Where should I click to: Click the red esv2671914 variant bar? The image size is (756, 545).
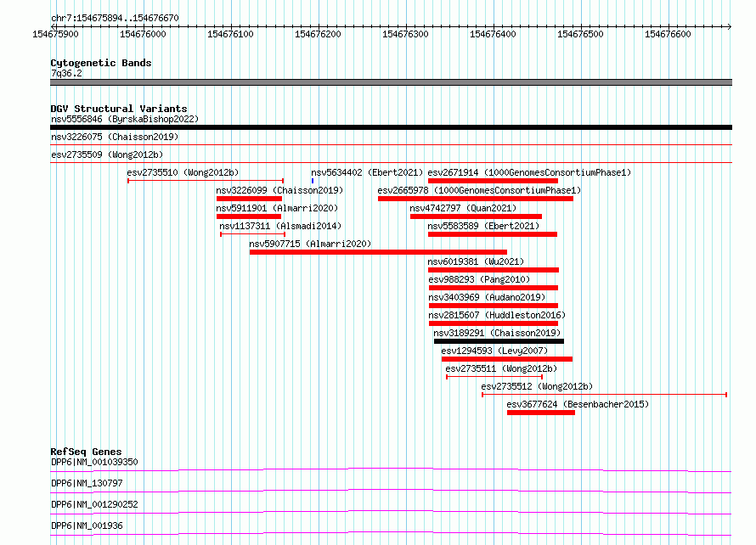coord(493,181)
